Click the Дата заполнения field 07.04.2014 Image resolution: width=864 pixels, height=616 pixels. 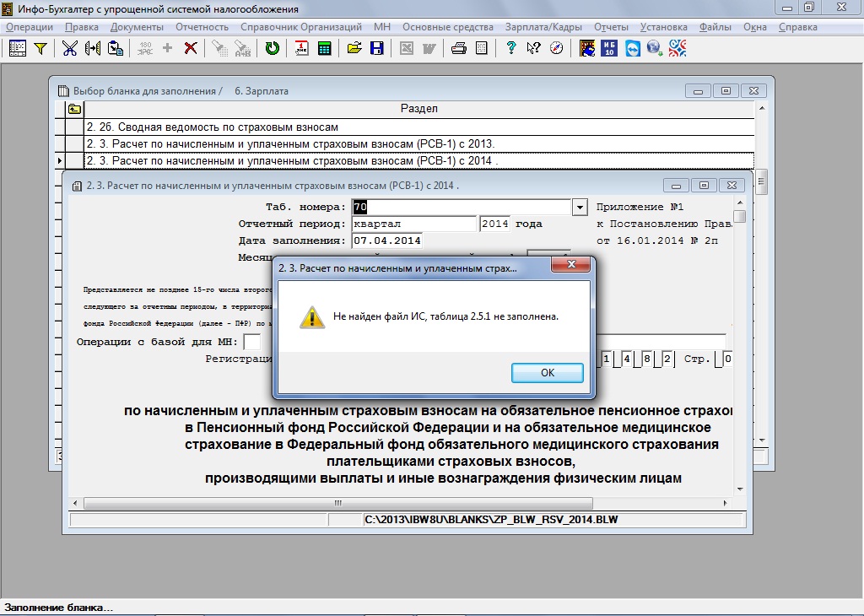pyautogui.click(x=386, y=240)
